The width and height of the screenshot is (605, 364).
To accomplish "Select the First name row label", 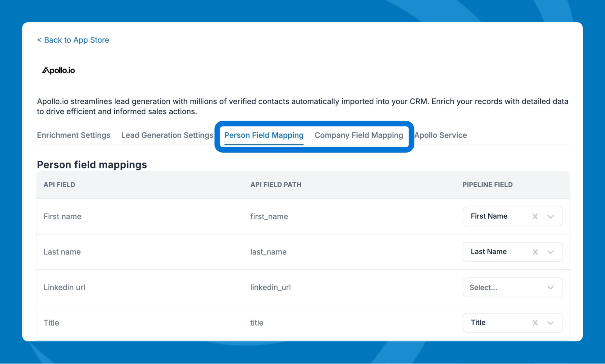I will click(62, 216).
